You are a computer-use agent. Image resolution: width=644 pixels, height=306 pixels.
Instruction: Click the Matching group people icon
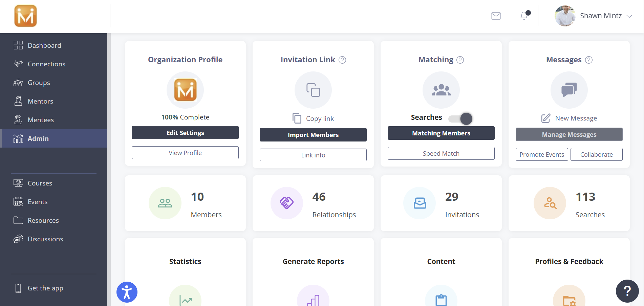pos(441,90)
